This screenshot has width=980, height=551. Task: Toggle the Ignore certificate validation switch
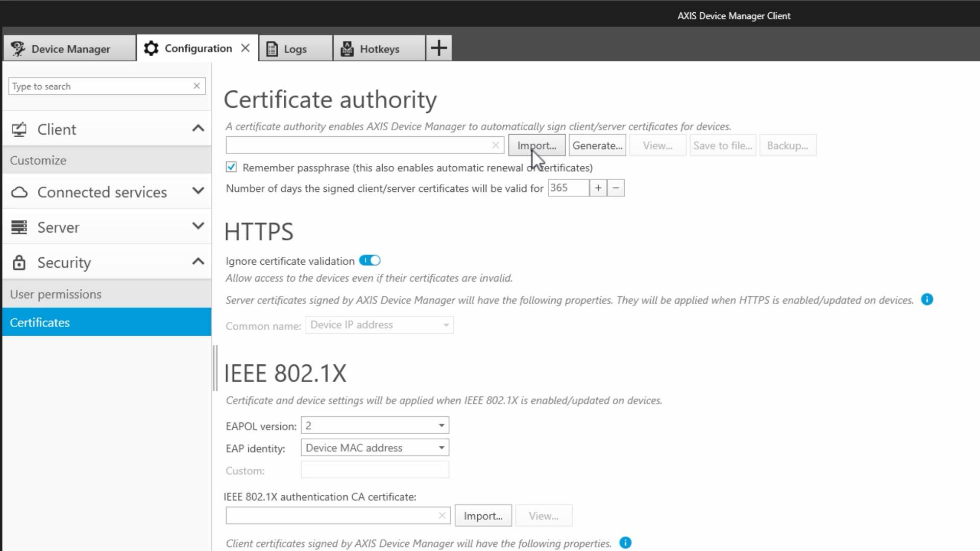tap(370, 261)
